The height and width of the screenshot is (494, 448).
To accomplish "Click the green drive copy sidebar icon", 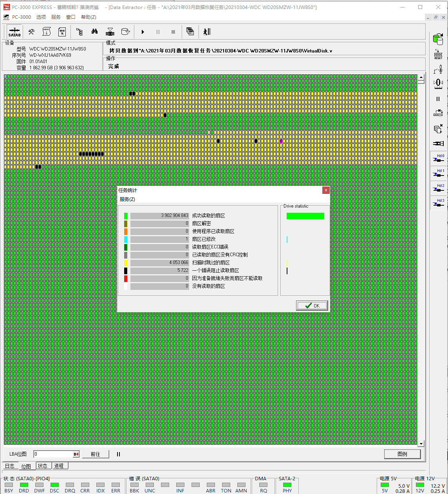I will click(438, 39).
